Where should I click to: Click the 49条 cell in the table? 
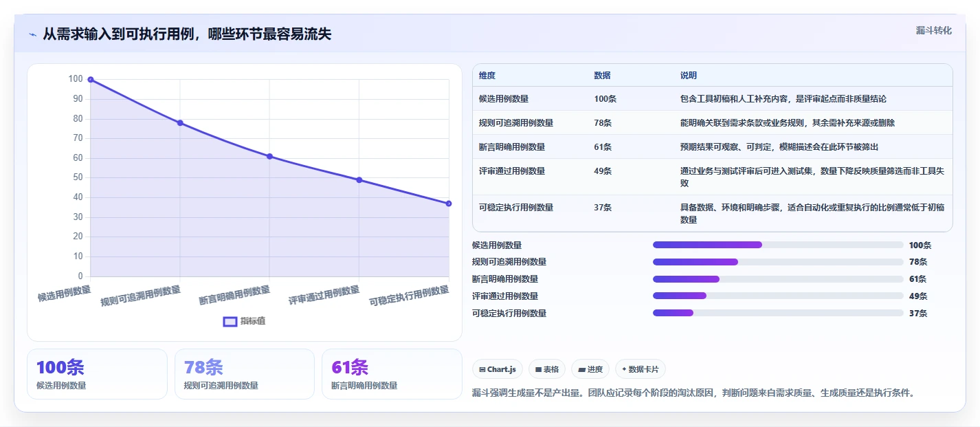[x=603, y=171]
